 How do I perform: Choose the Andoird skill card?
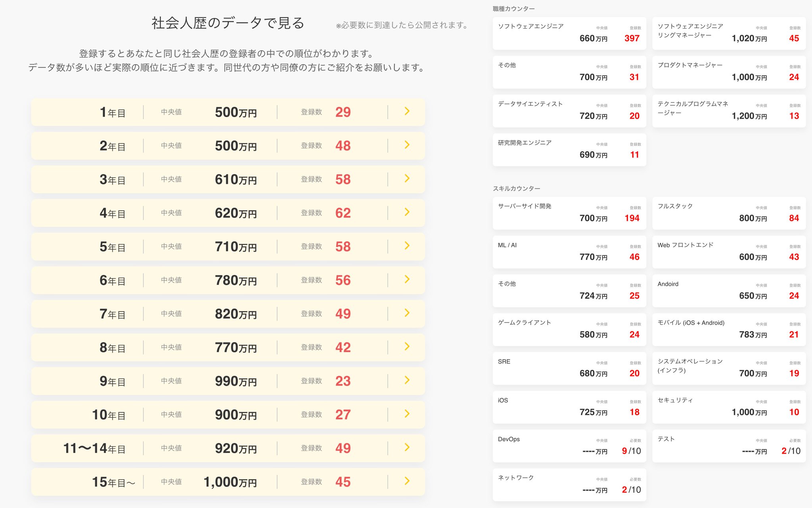click(729, 291)
